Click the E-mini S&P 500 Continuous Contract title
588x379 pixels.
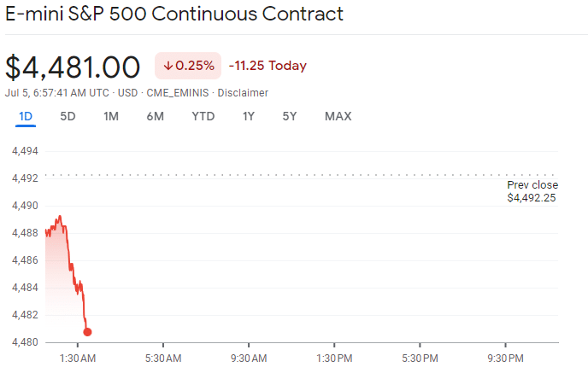(x=174, y=14)
